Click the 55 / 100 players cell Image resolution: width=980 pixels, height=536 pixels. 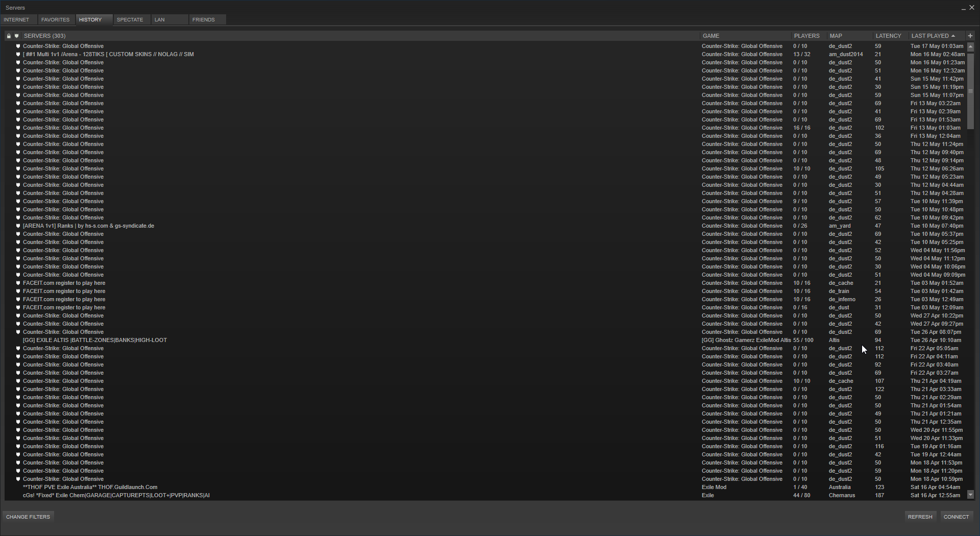point(803,340)
